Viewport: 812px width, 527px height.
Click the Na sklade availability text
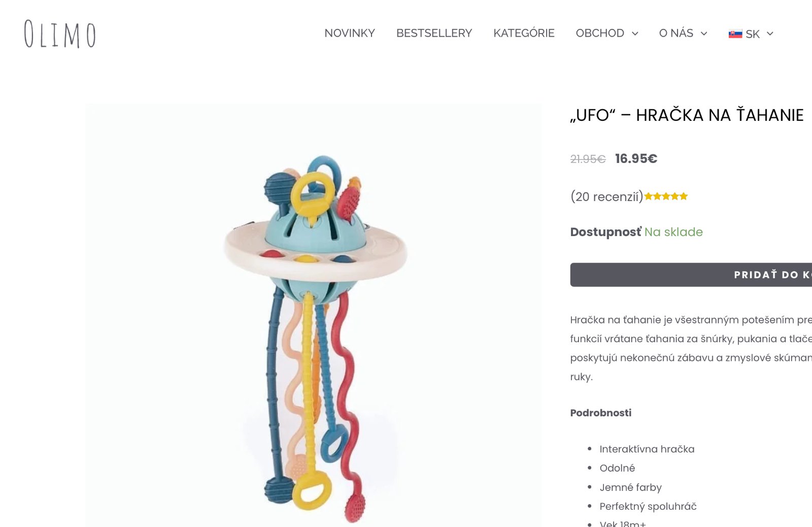pyautogui.click(x=673, y=232)
